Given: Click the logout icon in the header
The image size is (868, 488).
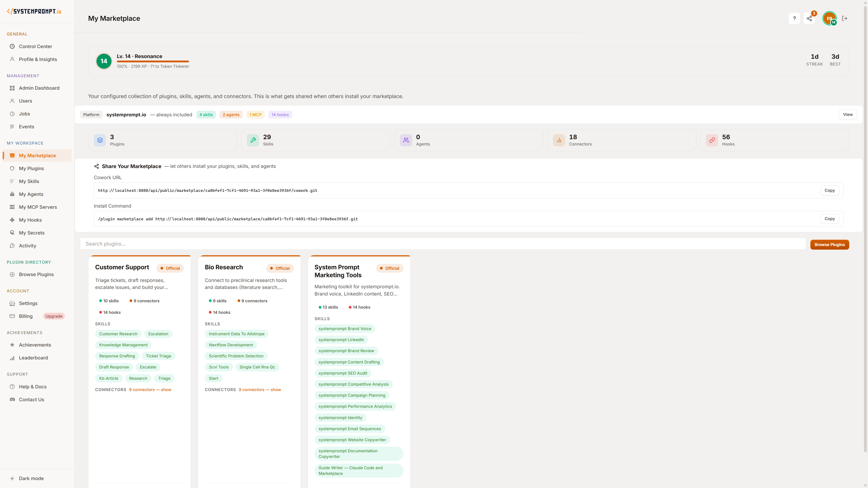Looking at the screenshot, I should pos(845,18).
